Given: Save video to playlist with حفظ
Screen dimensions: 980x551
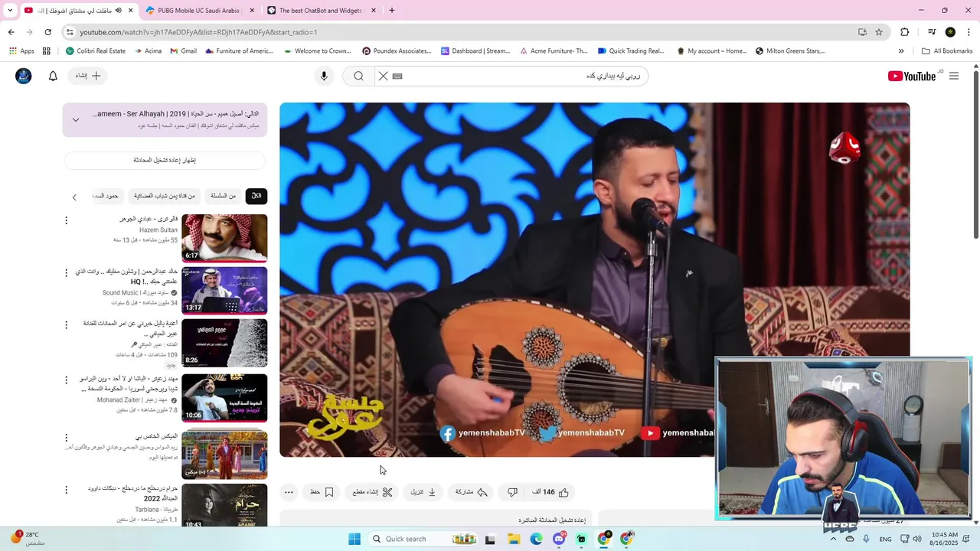Looking at the screenshot, I should click(322, 492).
